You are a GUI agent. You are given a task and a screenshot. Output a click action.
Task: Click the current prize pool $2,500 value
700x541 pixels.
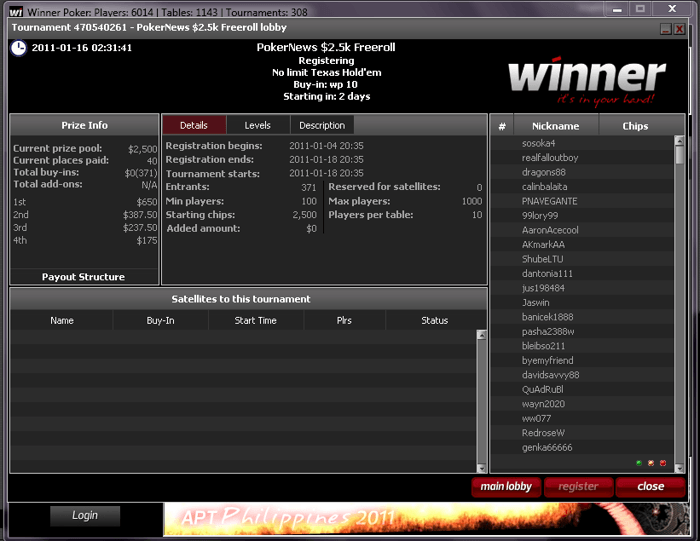click(x=143, y=150)
